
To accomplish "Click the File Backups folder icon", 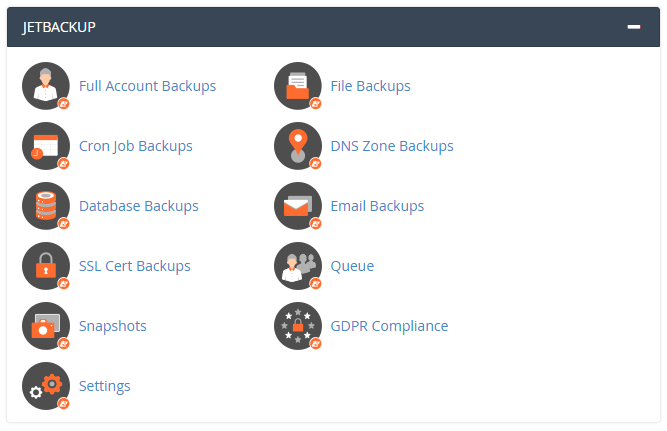I will click(x=298, y=86).
